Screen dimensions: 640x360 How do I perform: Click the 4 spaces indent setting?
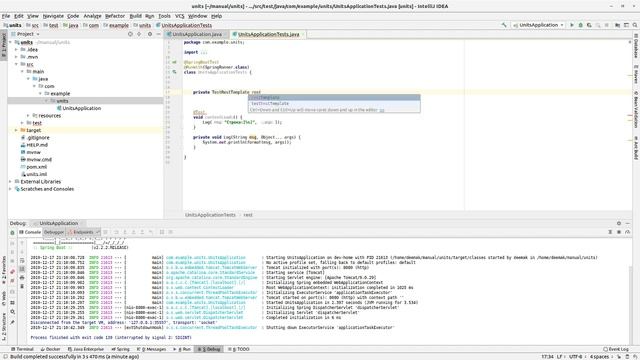(599, 357)
